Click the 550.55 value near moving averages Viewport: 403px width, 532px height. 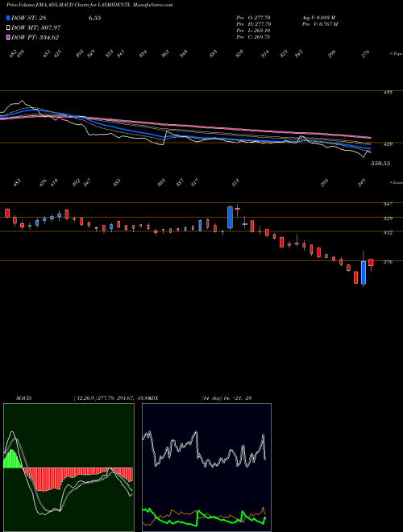pyautogui.click(x=380, y=164)
